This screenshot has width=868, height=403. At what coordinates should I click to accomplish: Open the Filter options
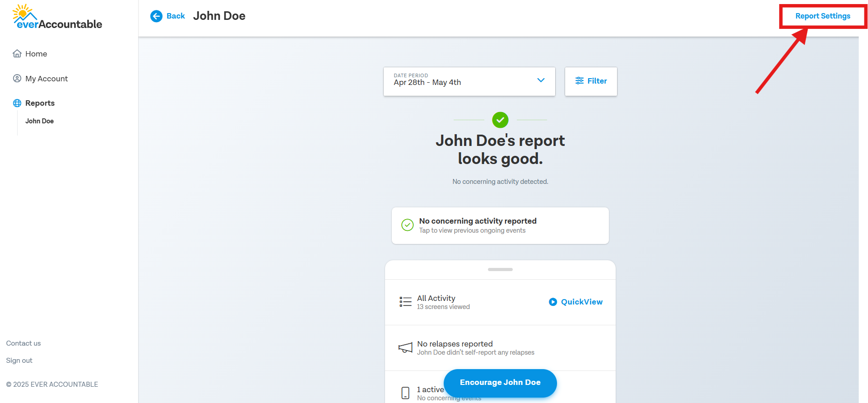coord(590,81)
